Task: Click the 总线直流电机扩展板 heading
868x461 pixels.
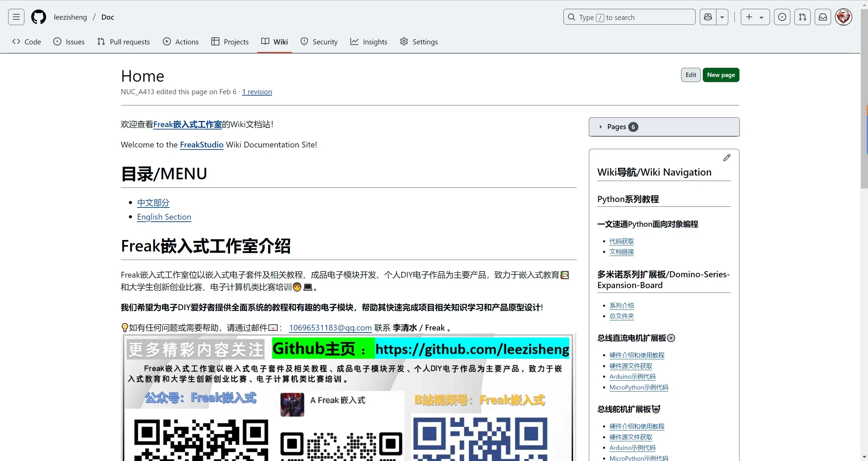Action: tap(636, 338)
